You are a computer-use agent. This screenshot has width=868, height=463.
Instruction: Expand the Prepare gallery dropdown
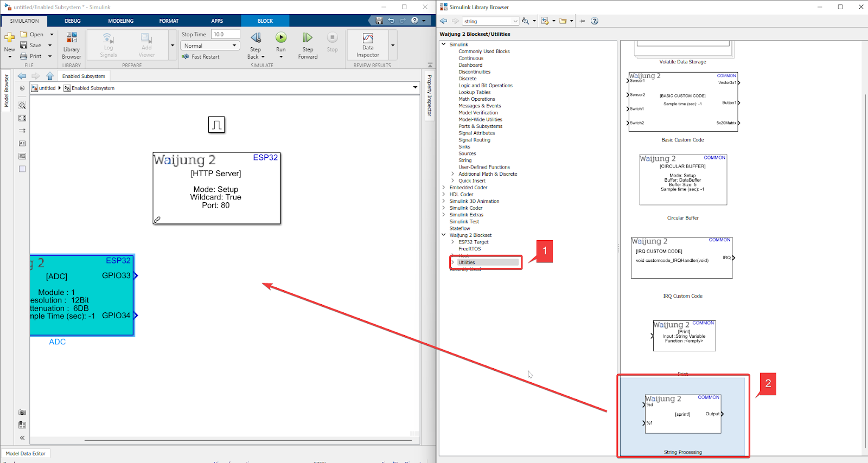point(173,46)
